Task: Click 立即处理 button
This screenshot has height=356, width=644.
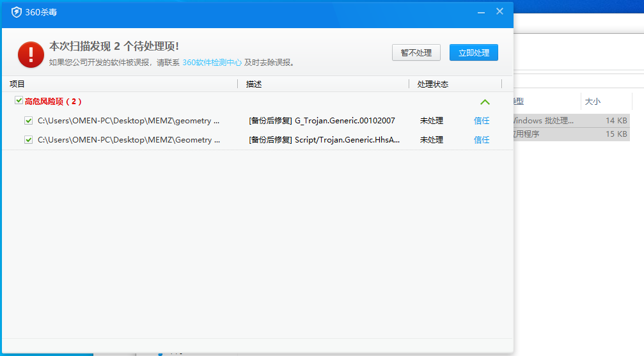Action: tap(473, 52)
